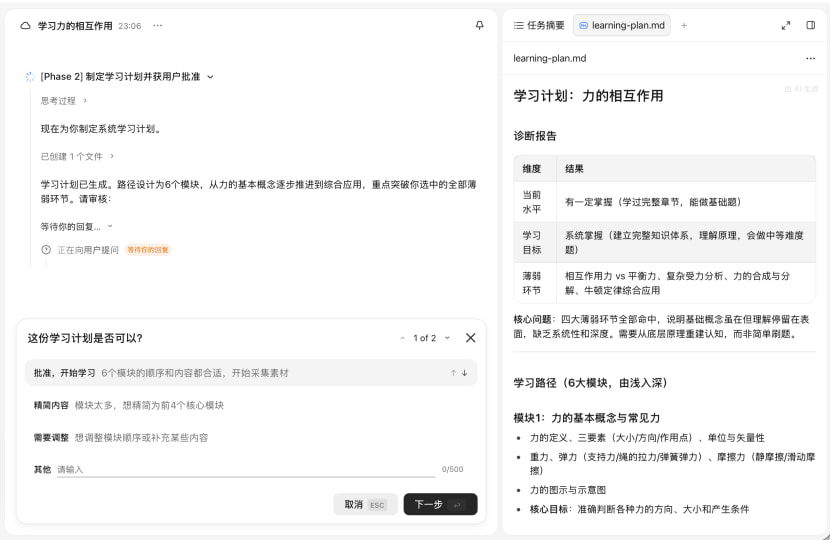Click the 1 of 2 question counter

click(x=425, y=338)
